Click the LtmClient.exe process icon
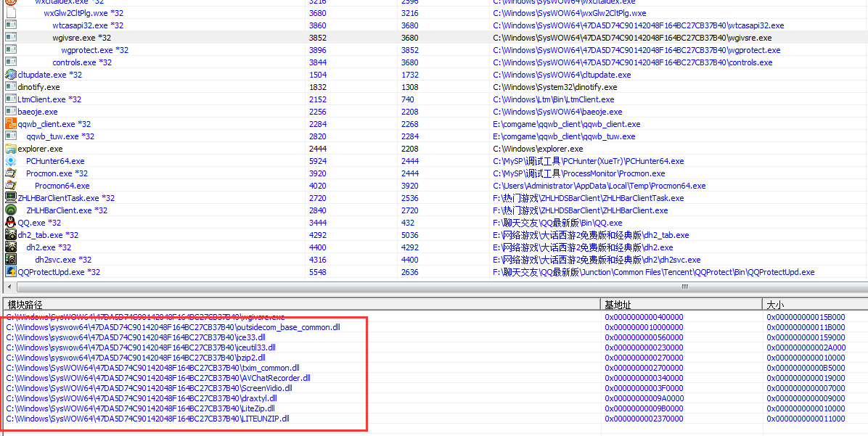 point(11,99)
